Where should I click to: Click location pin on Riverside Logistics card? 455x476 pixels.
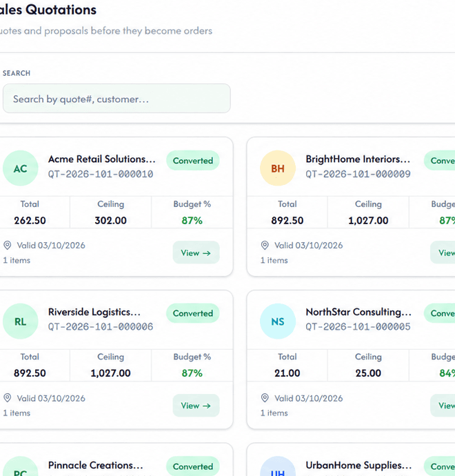(8, 398)
